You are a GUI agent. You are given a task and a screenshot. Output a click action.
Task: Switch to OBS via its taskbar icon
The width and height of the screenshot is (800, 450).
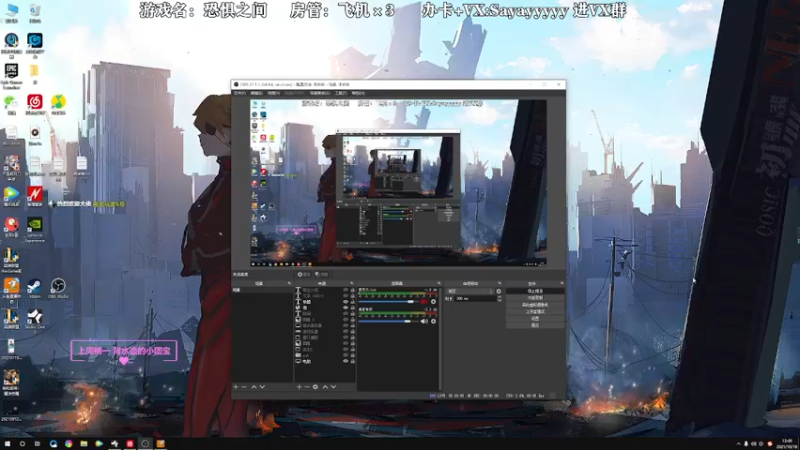145,444
